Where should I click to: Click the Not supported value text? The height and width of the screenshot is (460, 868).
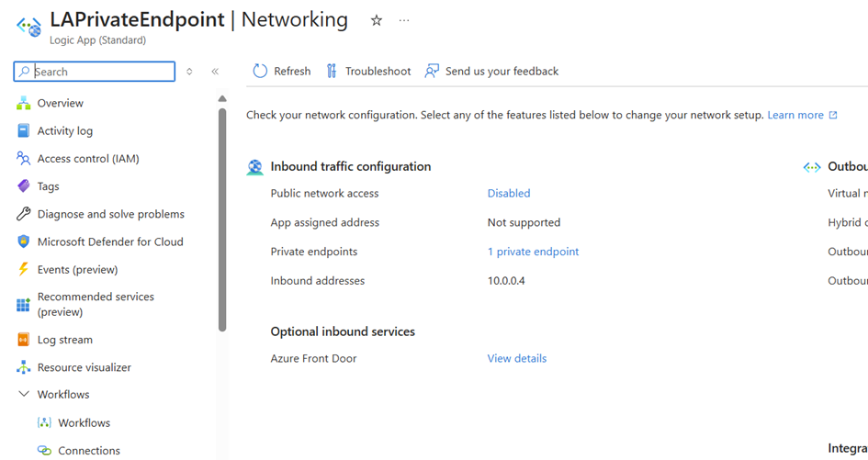click(x=524, y=222)
